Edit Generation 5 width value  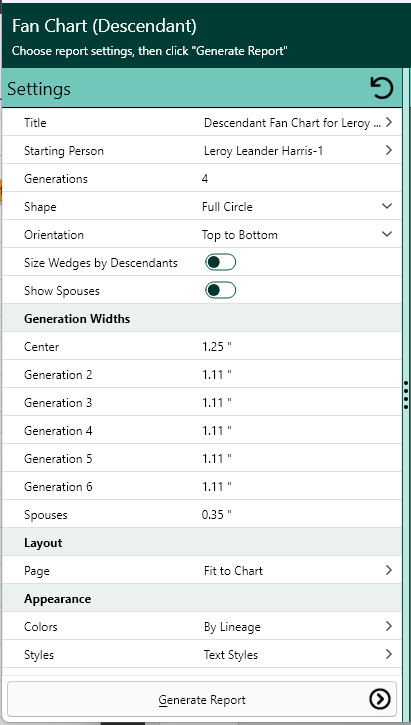click(x=217, y=458)
